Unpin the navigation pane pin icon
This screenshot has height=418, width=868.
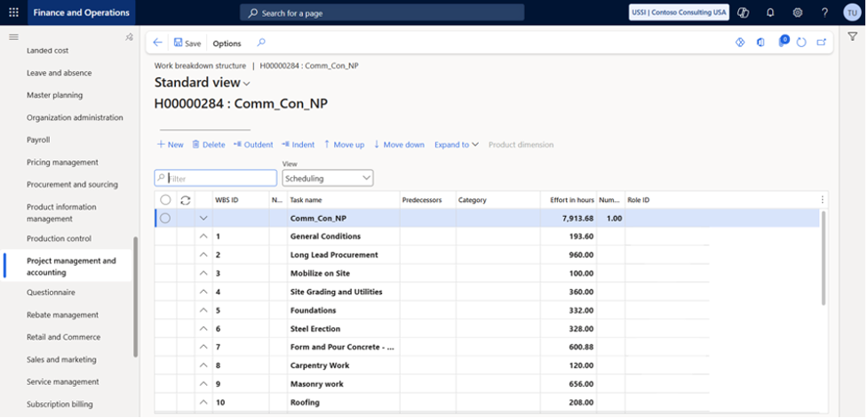tap(129, 37)
